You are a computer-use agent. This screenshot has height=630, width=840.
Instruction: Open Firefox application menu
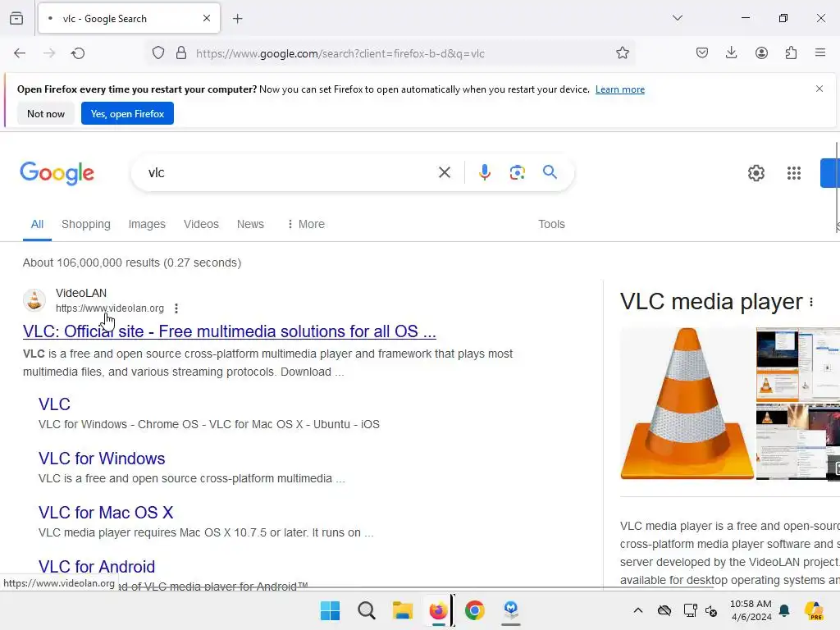[x=820, y=53]
